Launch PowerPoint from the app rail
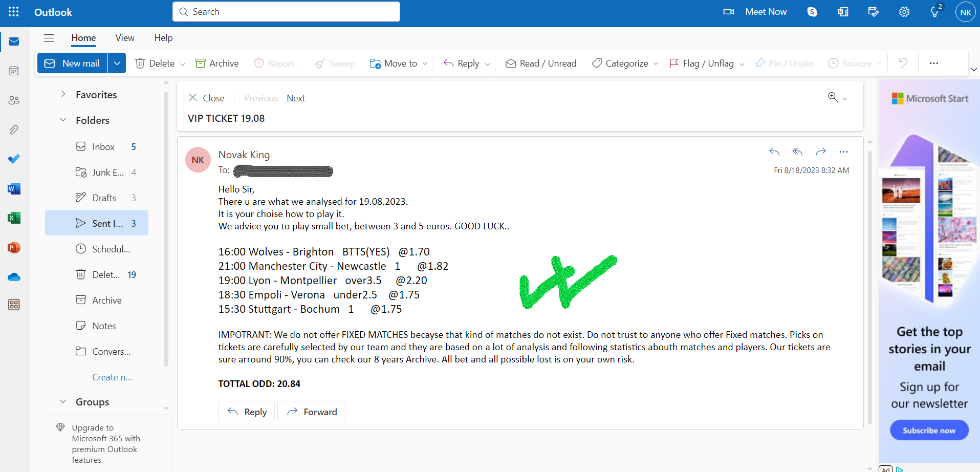Viewport: 980px width, 472px height. [x=14, y=248]
